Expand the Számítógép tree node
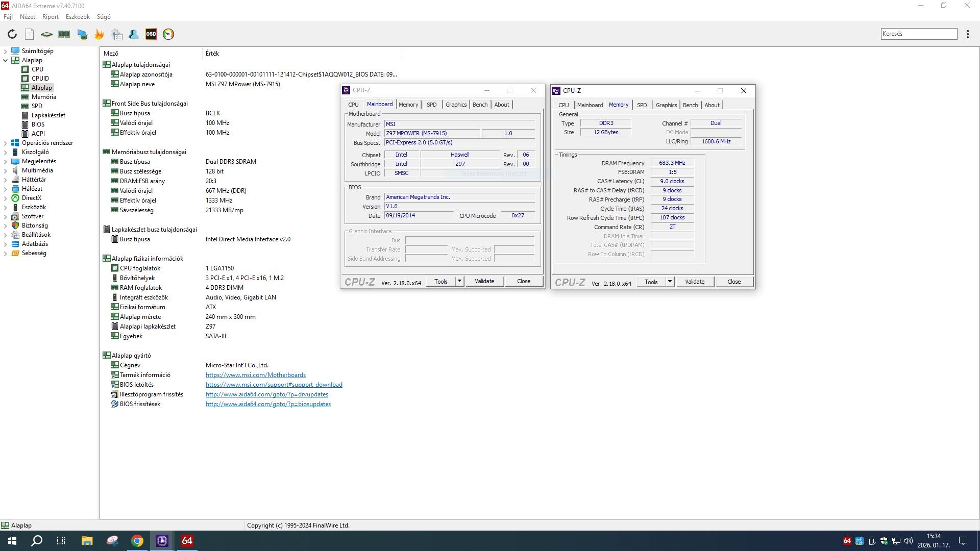980x551 pixels. (6, 51)
